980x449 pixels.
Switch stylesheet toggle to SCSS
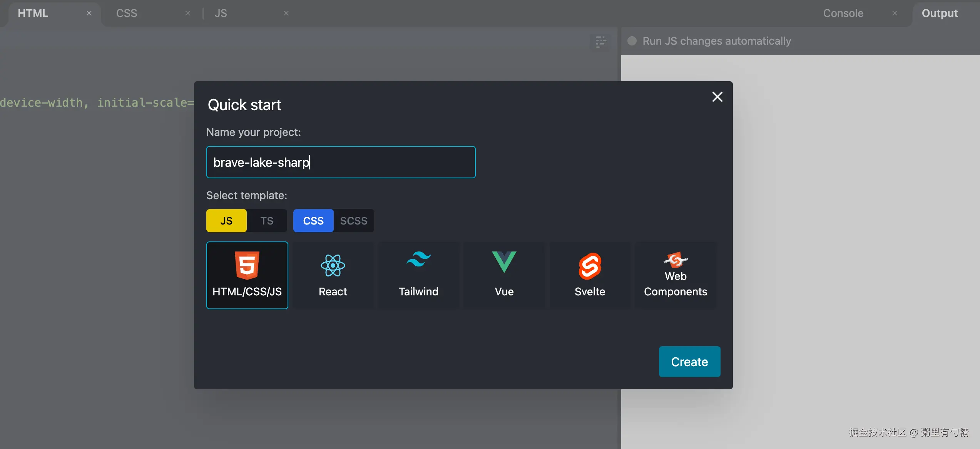353,221
